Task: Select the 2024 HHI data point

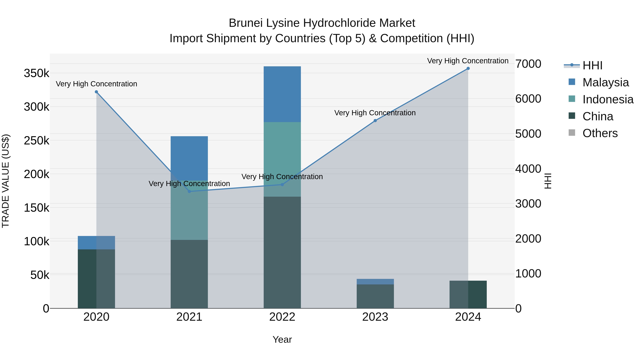Action: click(x=468, y=68)
